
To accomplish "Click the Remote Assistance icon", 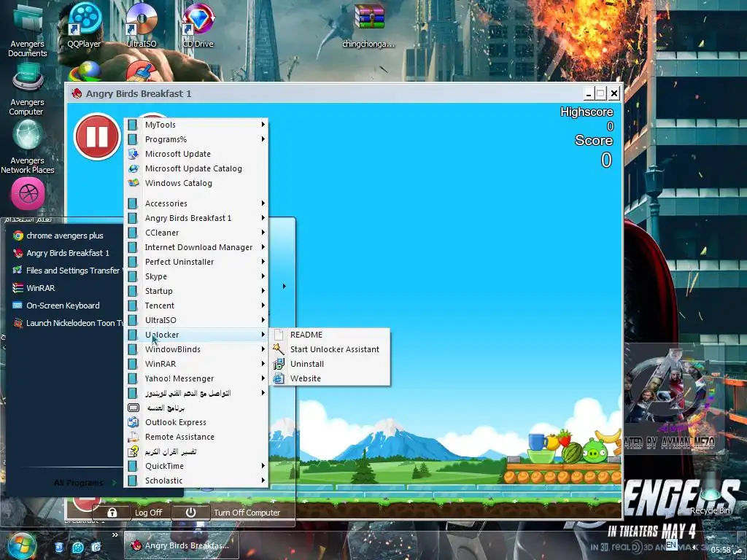I will [133, 437].
